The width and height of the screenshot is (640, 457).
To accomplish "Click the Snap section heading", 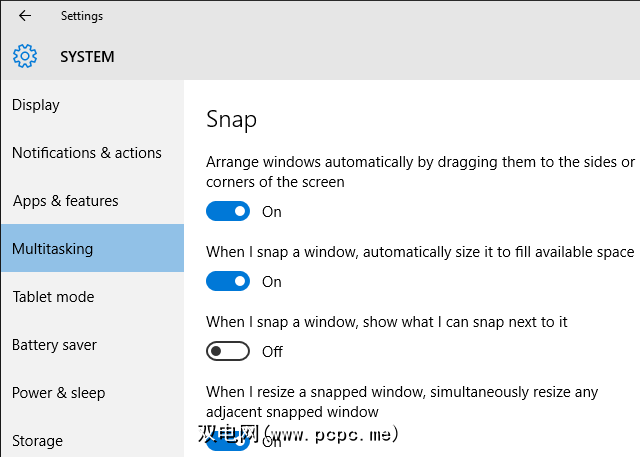I will pyautogui.click(x=231, y=119).
